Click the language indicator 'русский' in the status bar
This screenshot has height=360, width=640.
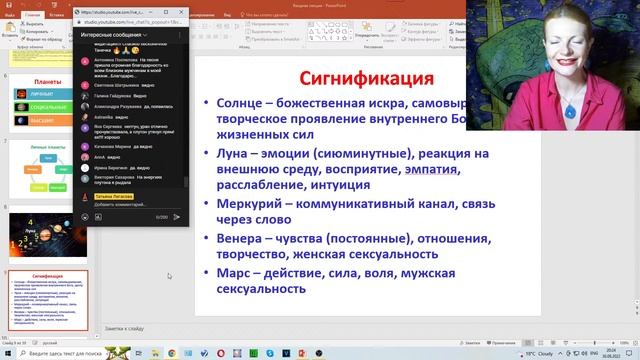[50, 343]
